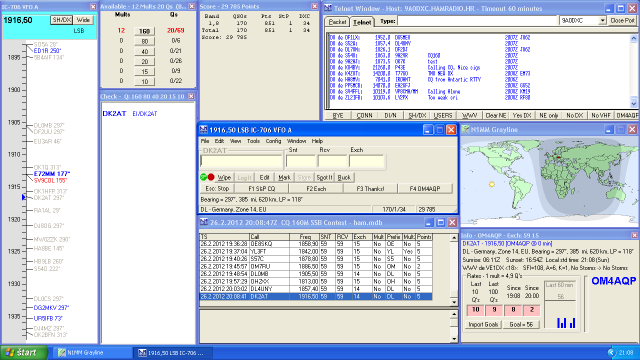640x360 pixels.
Task: Click the Mark button
Action: (x=284, y=177)
